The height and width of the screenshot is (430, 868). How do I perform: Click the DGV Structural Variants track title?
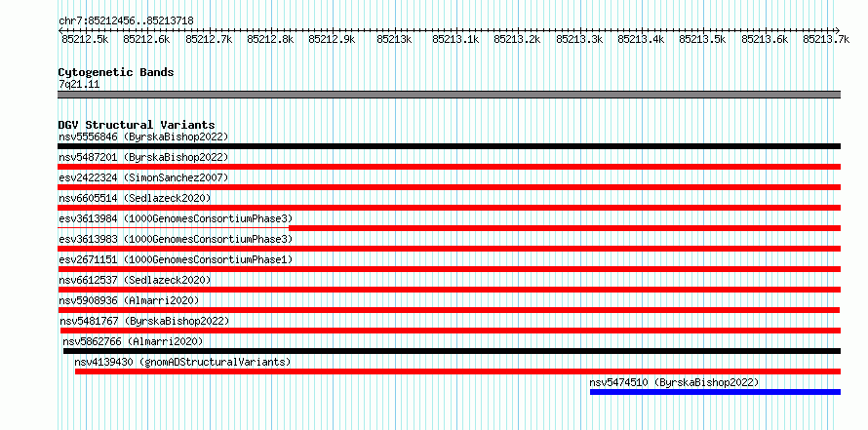(137, 125)
